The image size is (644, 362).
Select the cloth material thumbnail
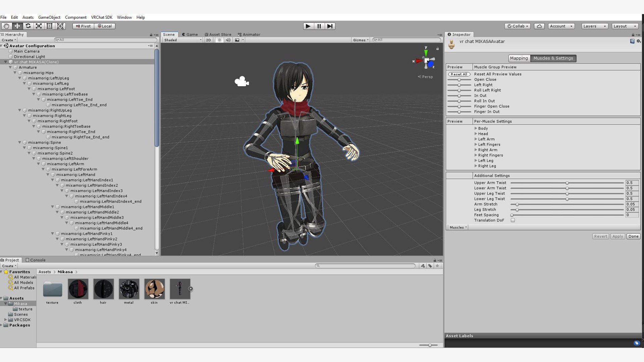pos(78,289)
